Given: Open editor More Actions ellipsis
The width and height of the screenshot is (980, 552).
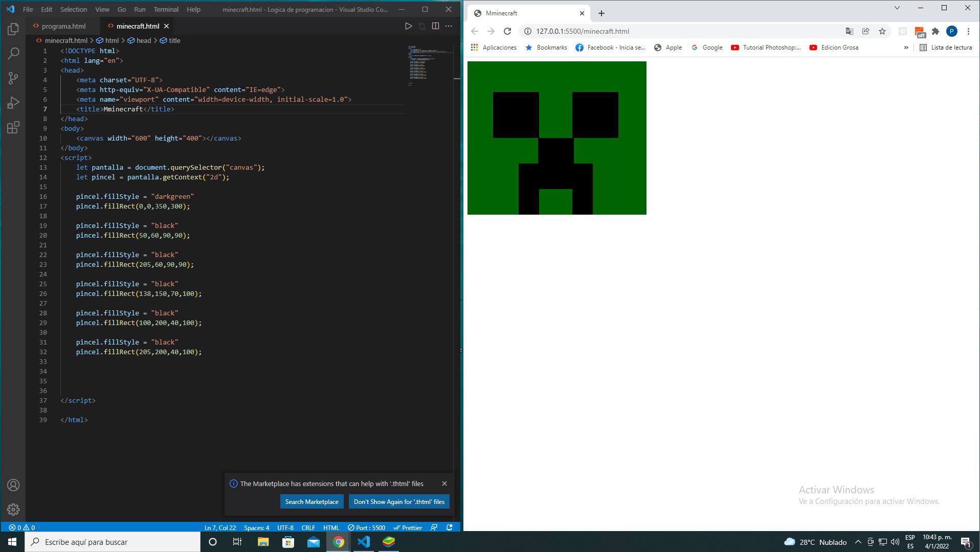Looking at the screenshot, I should point(449,26).
